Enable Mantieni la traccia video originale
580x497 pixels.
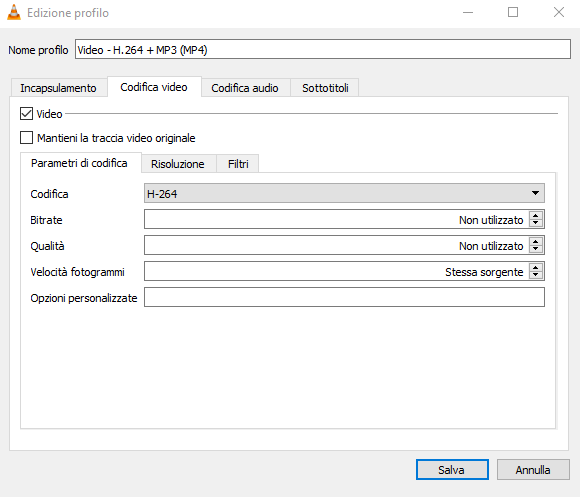[26, 138]
